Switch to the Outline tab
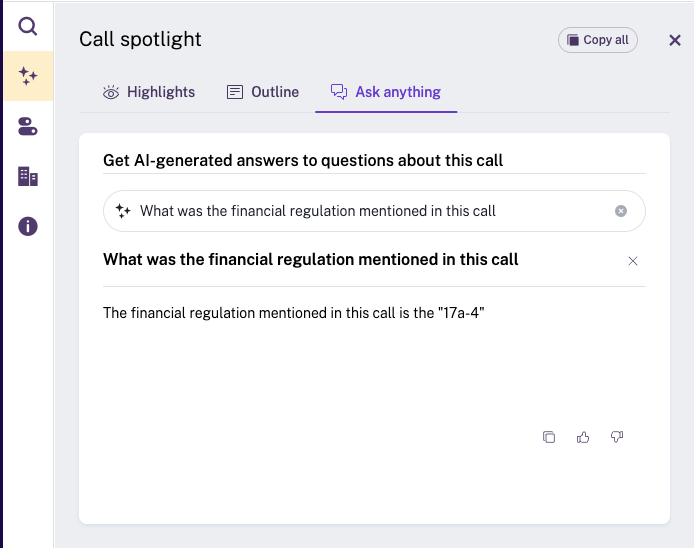 pos(263,92)
